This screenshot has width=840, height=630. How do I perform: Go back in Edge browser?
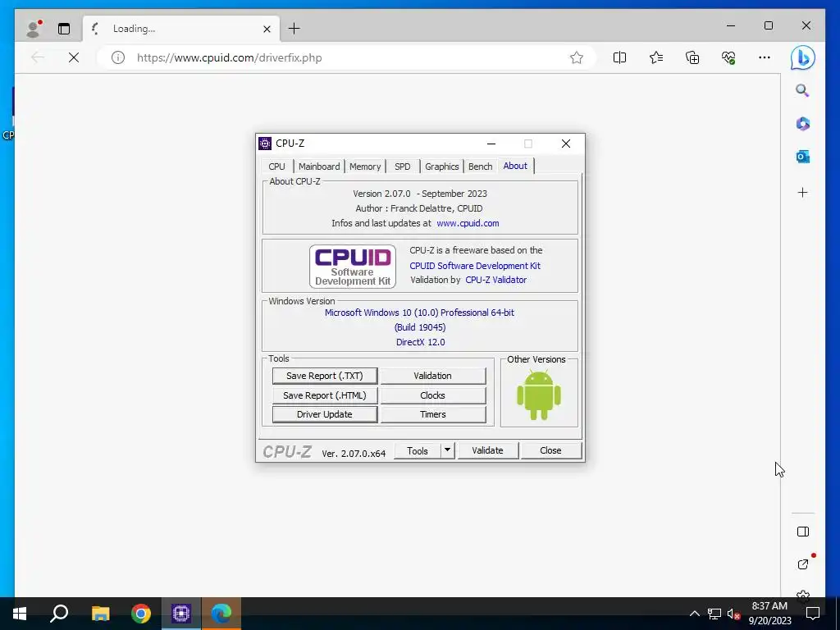tap(38, 57)
